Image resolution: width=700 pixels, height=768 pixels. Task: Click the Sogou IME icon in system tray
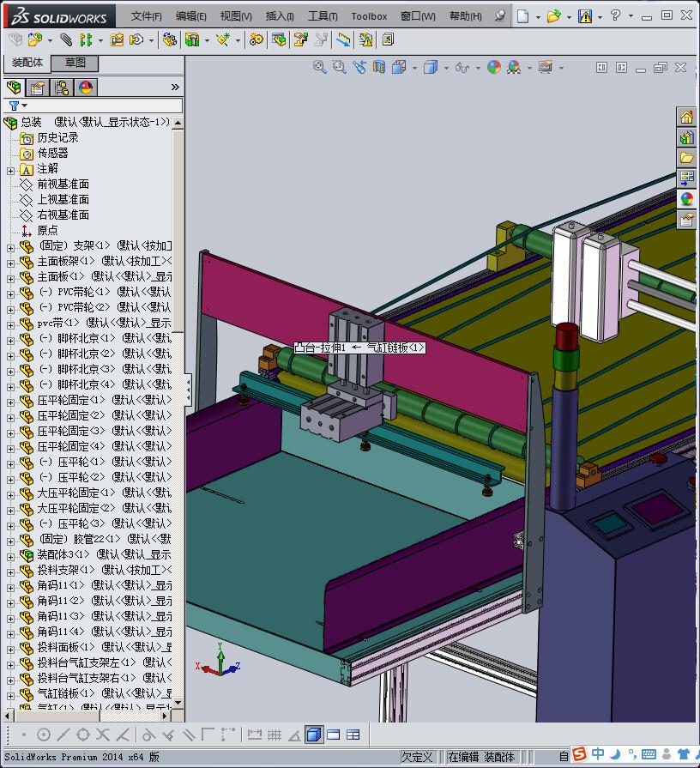580,753
